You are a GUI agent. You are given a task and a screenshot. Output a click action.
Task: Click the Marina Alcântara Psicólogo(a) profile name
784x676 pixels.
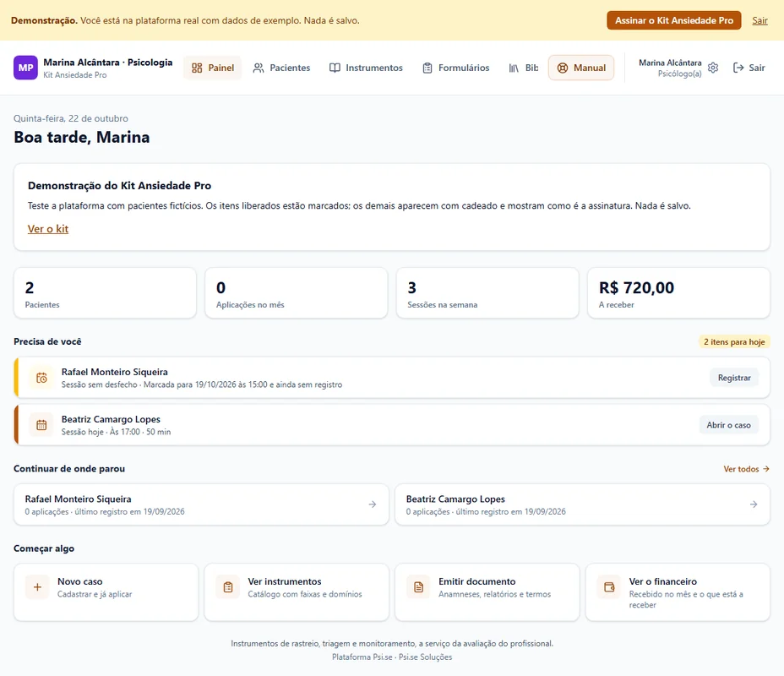pos(670,68)
